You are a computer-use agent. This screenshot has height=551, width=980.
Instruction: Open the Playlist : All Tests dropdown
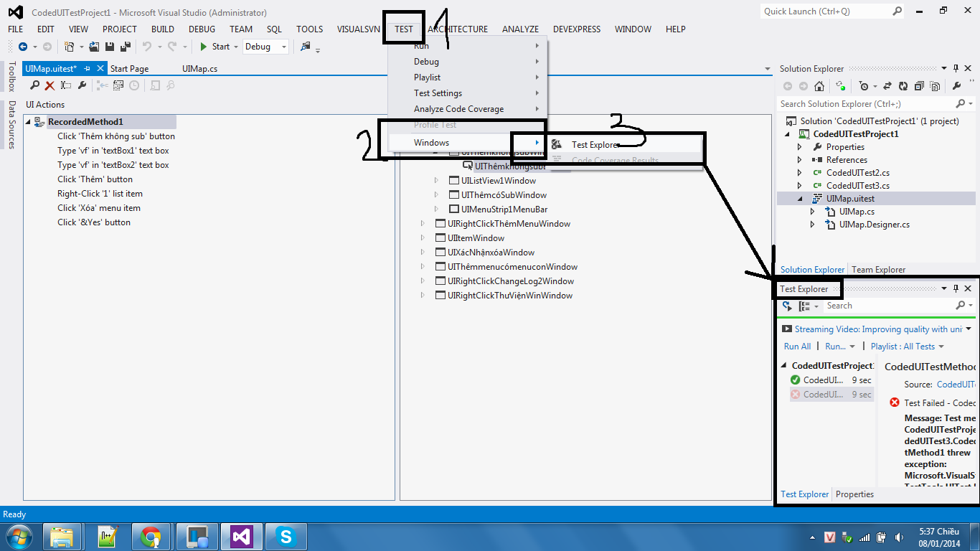(x=907, y=347)
